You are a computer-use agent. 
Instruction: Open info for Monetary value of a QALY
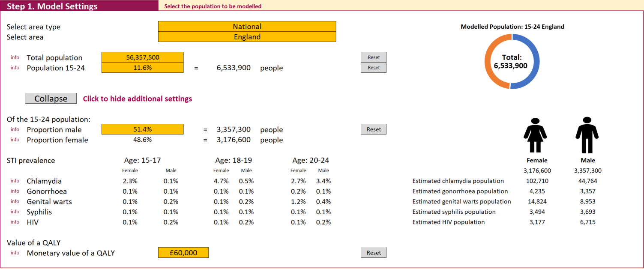[15, 253]
